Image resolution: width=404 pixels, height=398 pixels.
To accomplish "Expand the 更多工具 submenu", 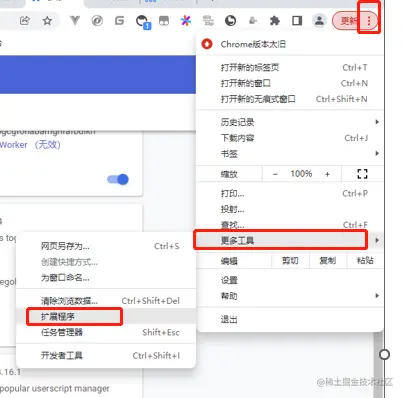I will click(289, 240).
